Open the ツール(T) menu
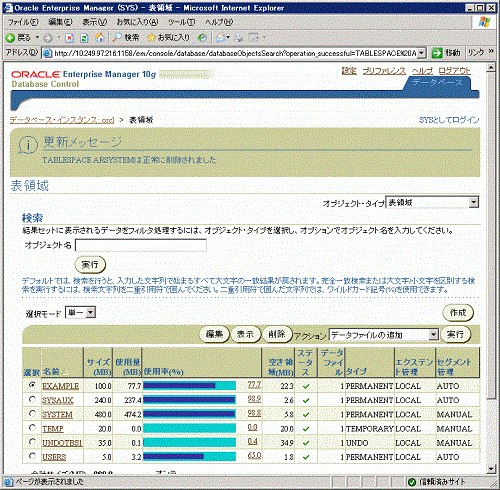The width and height of the screenshot is (500, 490). pyautogui.click(x=181, y=22)
